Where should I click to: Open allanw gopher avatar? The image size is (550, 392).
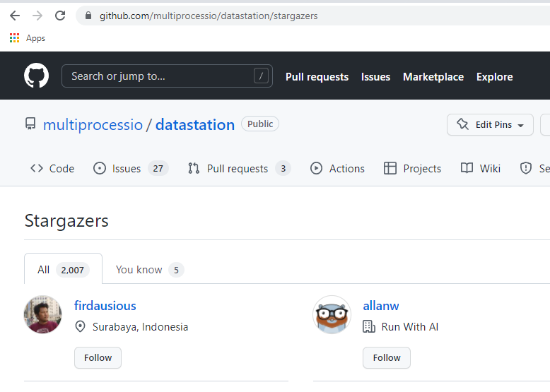point(332,314)
